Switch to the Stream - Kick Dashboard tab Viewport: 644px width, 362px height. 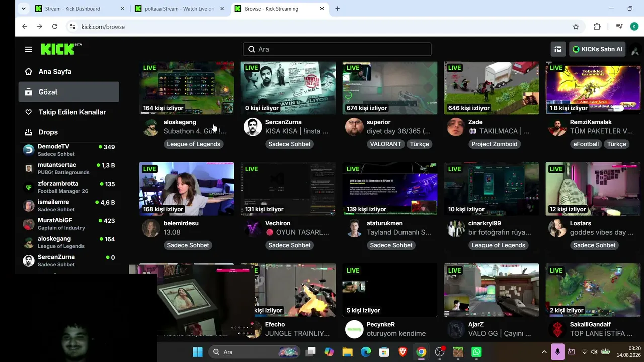pyautogui.click(x=78, y=9)
